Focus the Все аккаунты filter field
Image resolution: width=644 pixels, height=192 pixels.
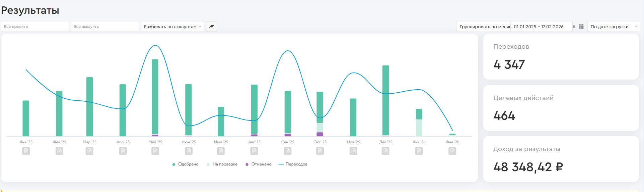click(x=104, y=27)
